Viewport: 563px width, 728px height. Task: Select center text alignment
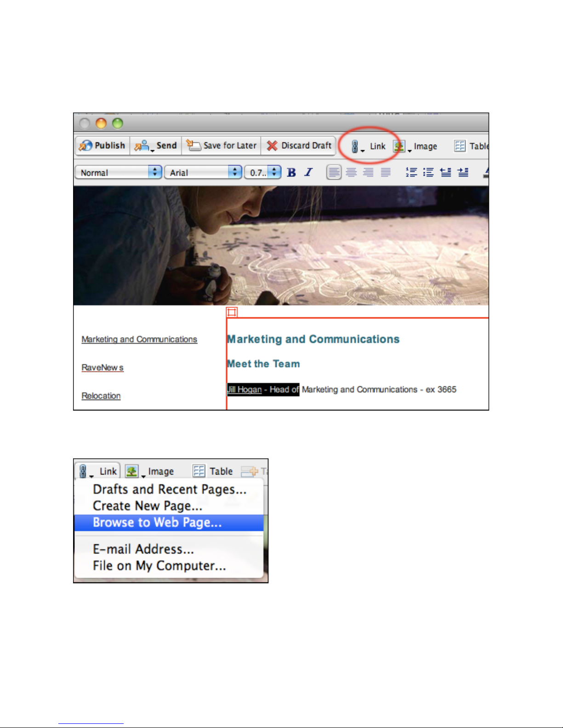(x=351, y=172)
